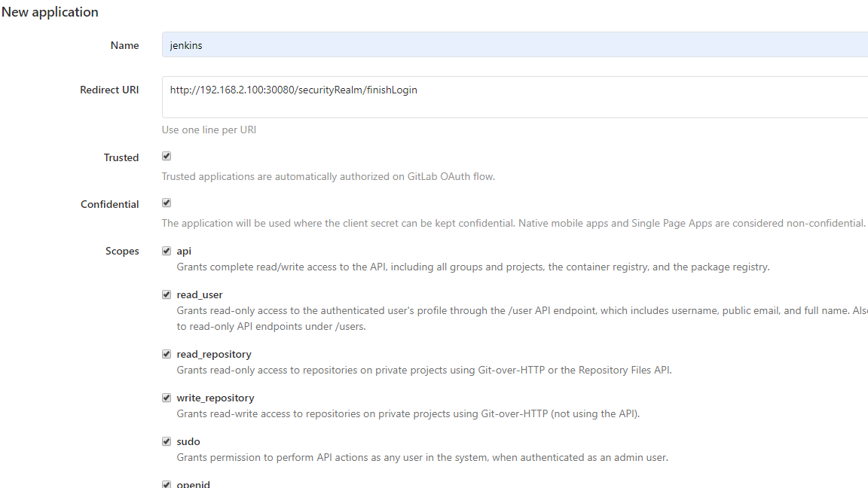
Task: Click the openid label text
Action: pyautogui.click(x=193, y=484)
